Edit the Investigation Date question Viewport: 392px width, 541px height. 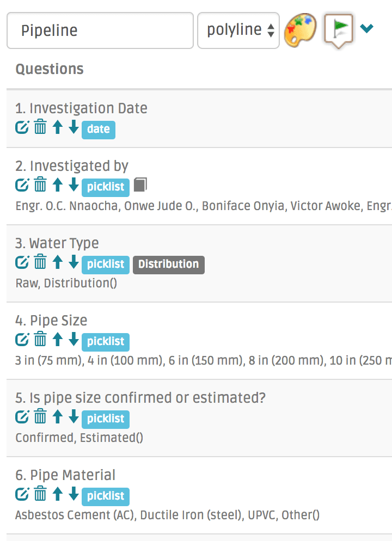pos(22,128)
